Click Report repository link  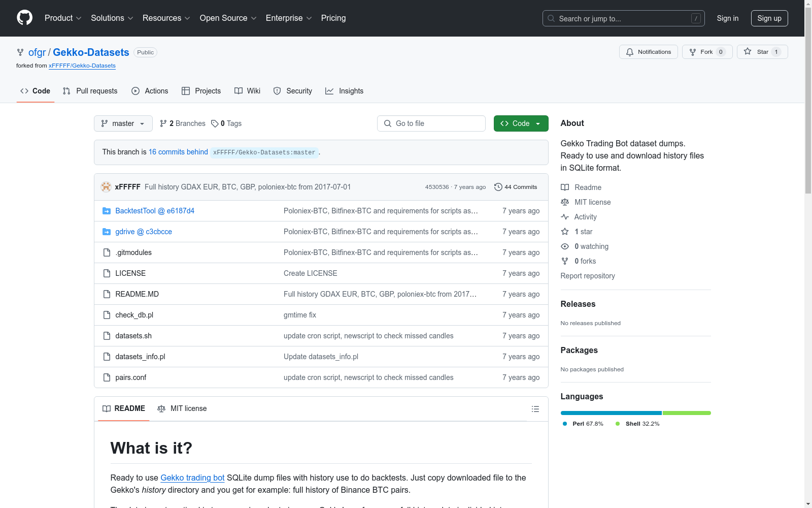pos(588,276)
